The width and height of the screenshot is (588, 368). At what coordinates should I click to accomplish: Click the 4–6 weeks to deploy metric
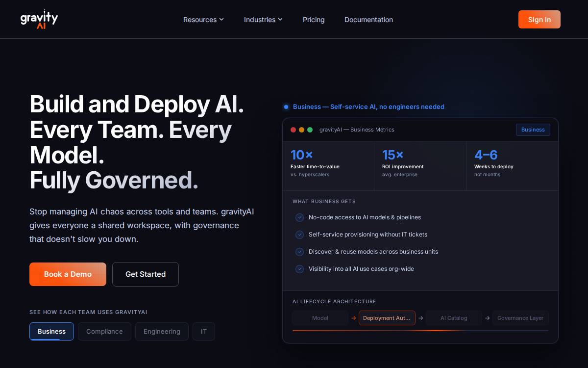512,166
